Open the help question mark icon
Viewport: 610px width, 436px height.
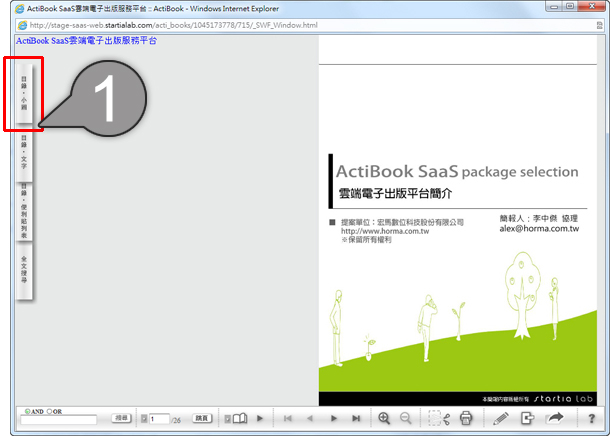click(591, 418)
